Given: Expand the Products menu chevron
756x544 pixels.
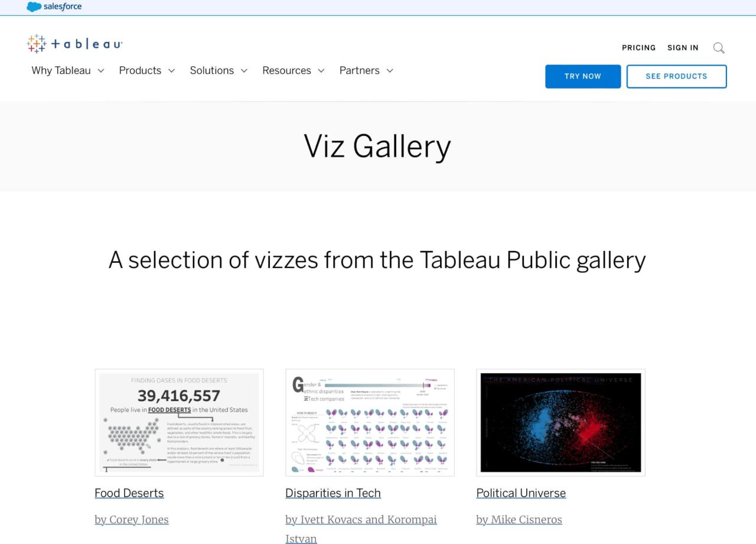Looking at the screenshot, I should pyautogui.click(x=171, y=71).
